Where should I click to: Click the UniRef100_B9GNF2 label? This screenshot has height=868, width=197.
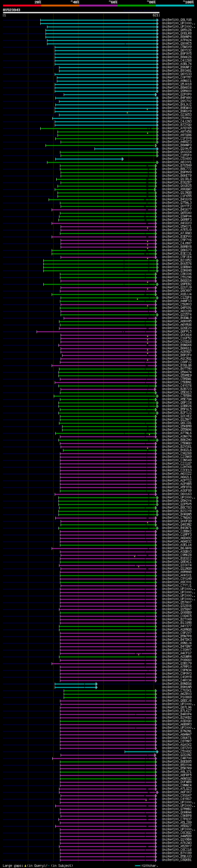176,67
